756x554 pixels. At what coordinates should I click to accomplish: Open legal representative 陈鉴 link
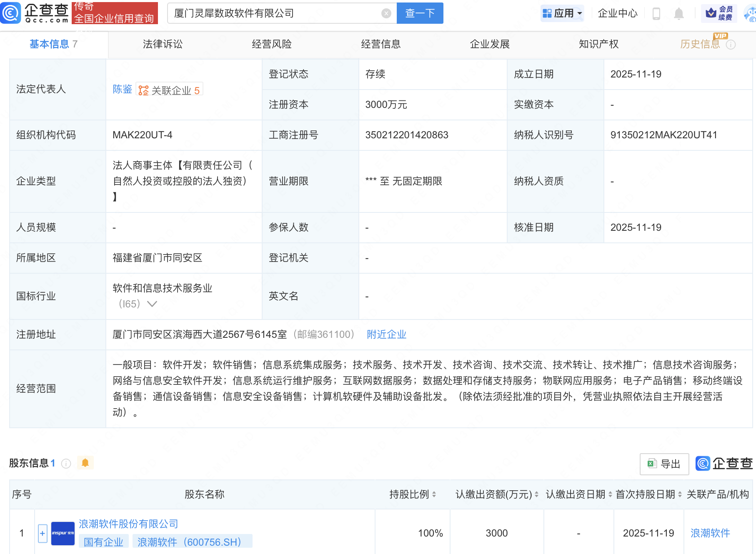pyautogui.click(x=122, y=89)
